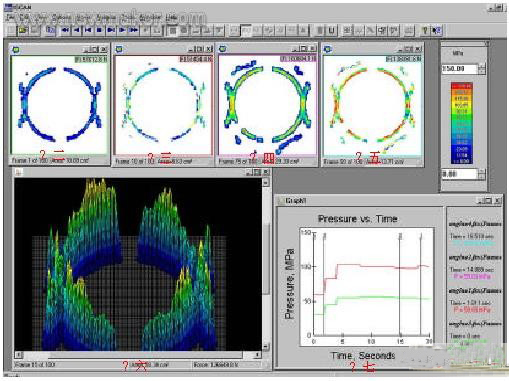509x381 pixels.
Task: Jump to the first frame of the movie
Action: (x=88, y=30)
